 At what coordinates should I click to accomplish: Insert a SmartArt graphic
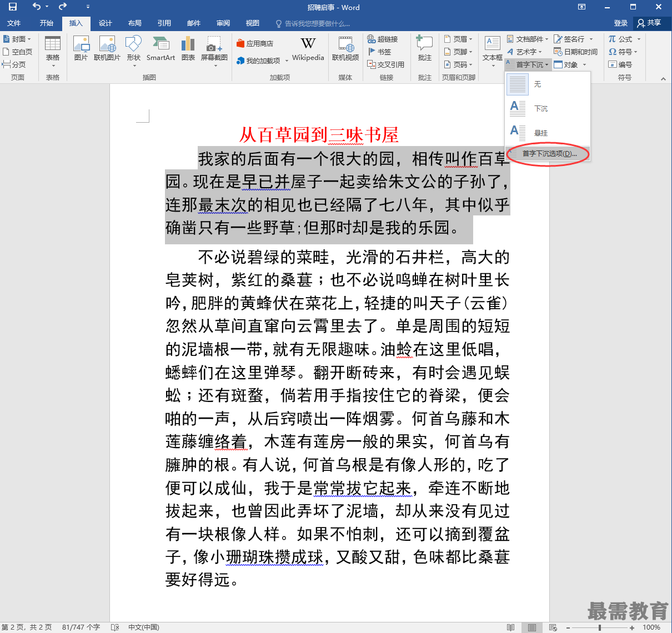pos(161,49)
